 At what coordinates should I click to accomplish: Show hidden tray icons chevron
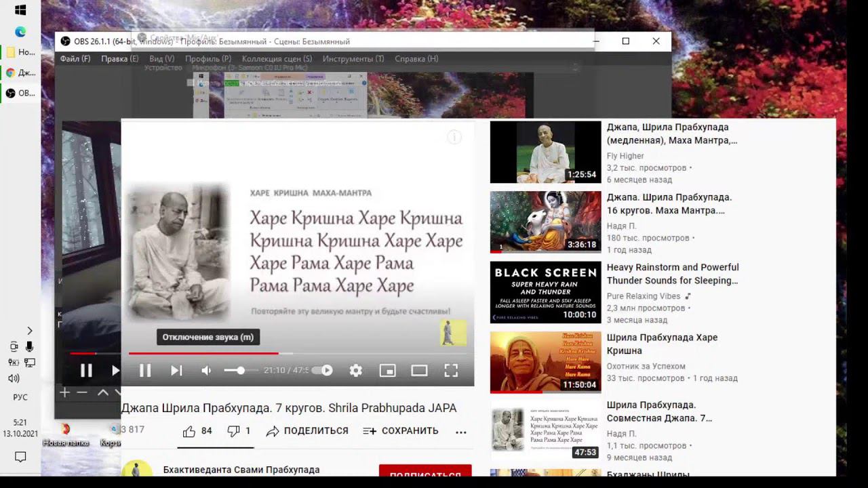tap(30, 331)
